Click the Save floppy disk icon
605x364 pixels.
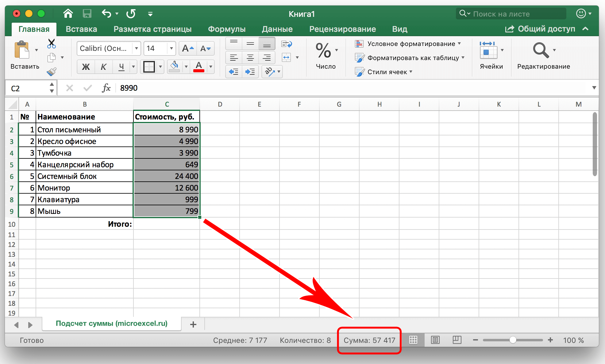pos(87,13)
